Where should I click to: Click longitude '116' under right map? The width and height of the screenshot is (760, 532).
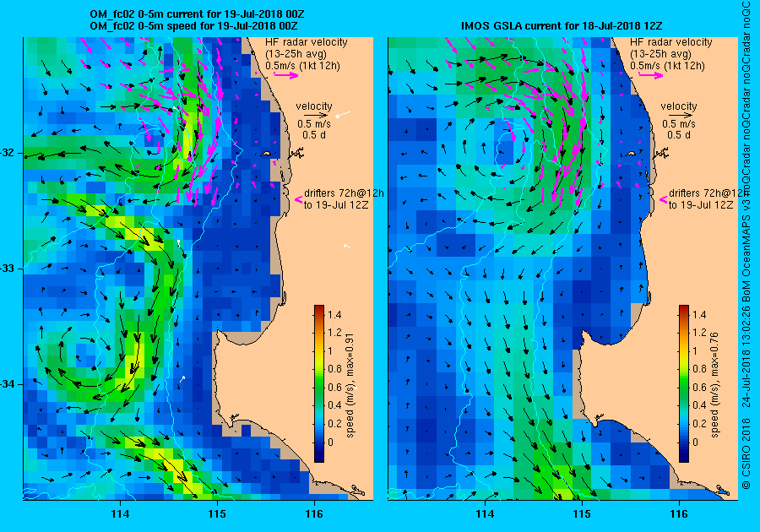(679, 514)
